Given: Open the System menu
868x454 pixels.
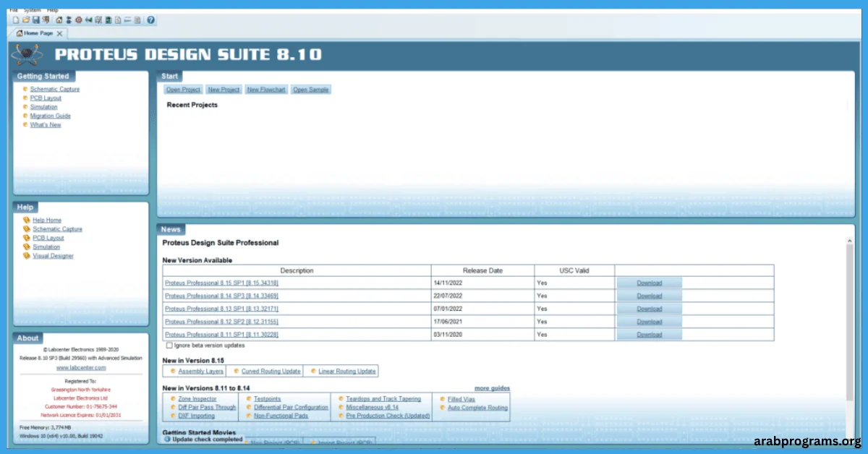Looking at the screenshot, I should 33,10.
